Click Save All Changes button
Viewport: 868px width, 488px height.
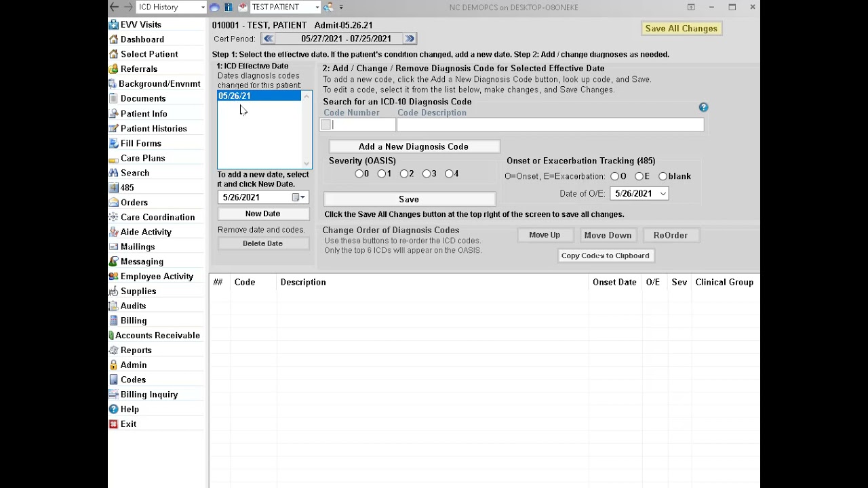(x=681, y=28)
